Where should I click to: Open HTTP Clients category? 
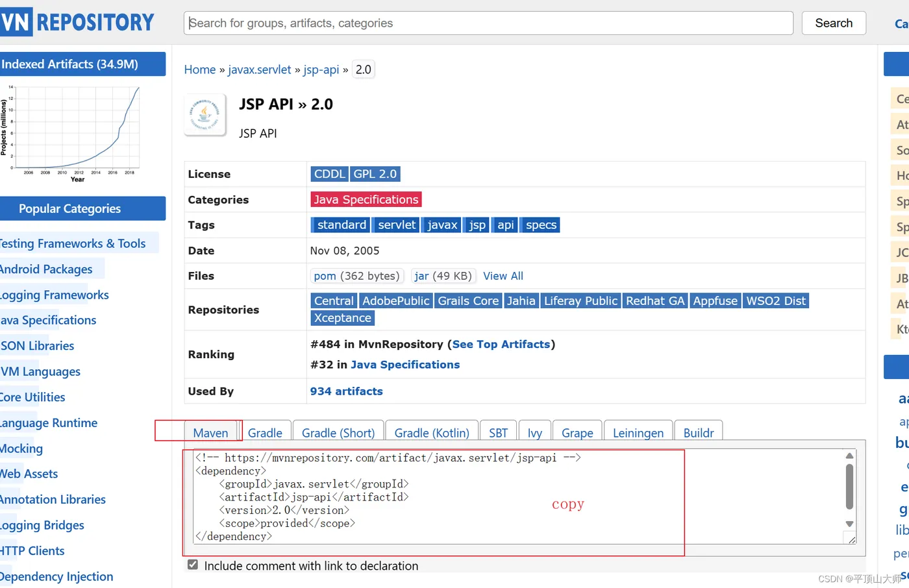32,550
